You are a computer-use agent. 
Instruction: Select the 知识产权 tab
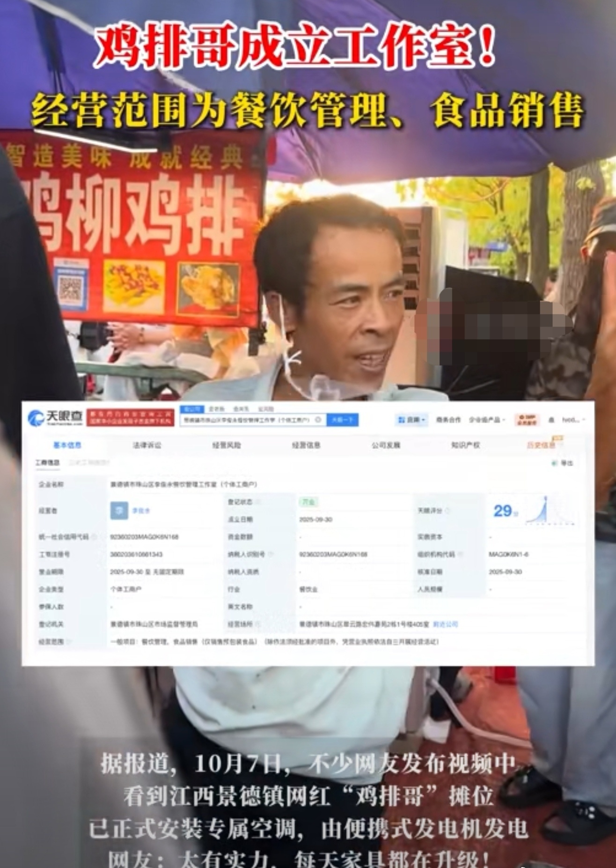465,445
